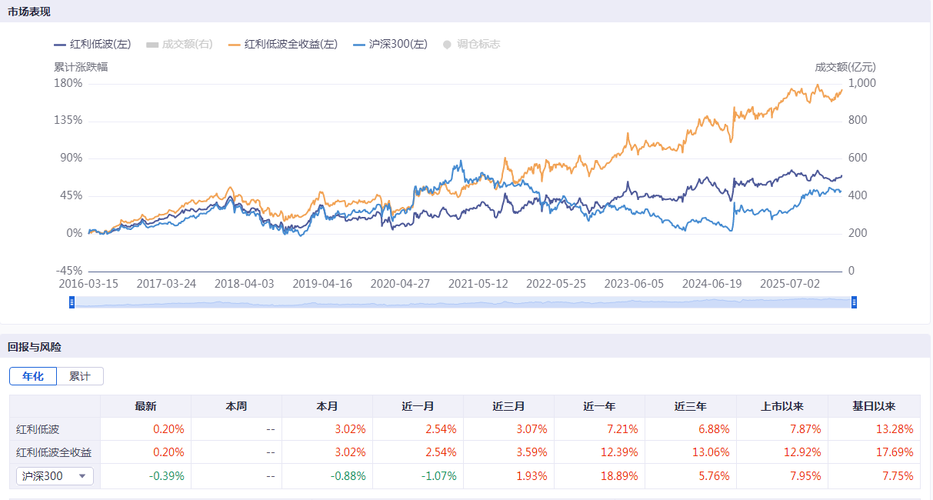933x500 pixels.
Task: Select the 上市以来 column header
Action: pyautogui.click(x=782, y=406)
